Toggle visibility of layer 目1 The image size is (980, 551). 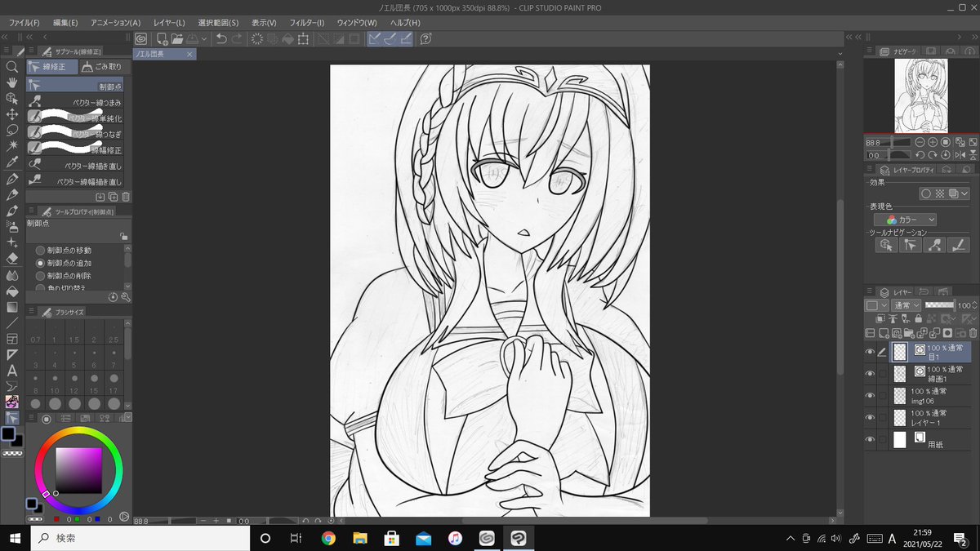pos(870,352)
